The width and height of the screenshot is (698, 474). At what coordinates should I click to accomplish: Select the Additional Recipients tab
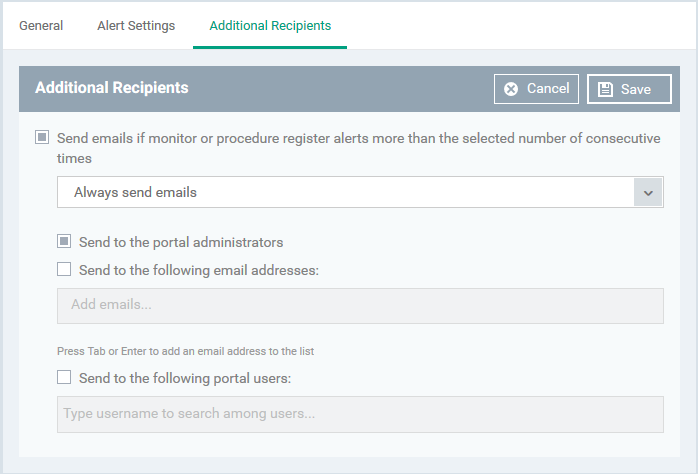coord(270,25)
